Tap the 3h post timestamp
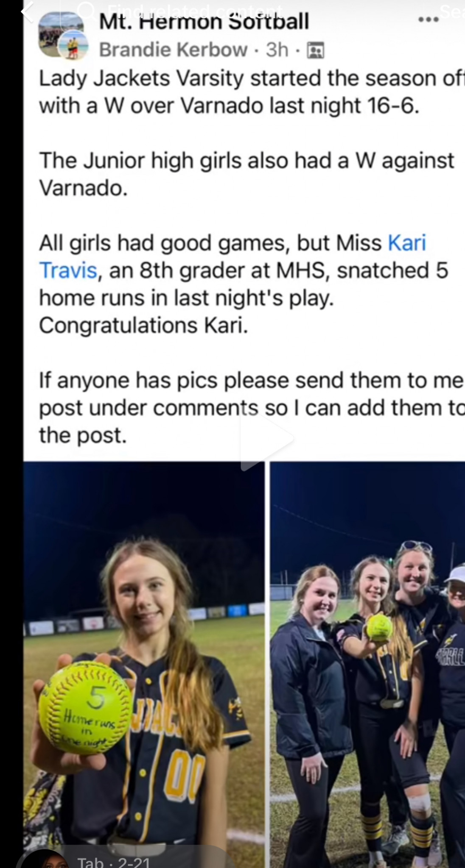The height and width of the screenshot is (868, 465). tap(277, 50)
